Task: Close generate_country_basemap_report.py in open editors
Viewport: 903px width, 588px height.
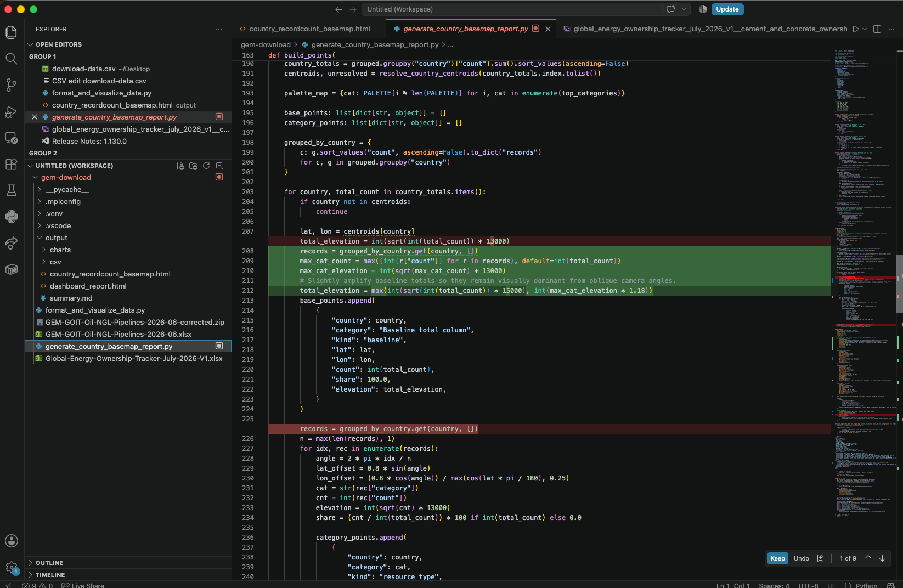Action: point(35,117)
